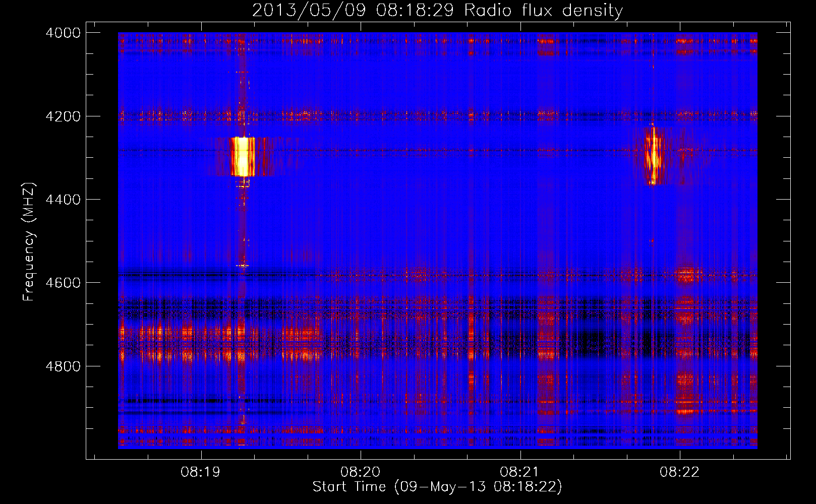Click the narrow yellow burst just before 08:22
This screenshot has height=504, width=816.
coord(653,156)
